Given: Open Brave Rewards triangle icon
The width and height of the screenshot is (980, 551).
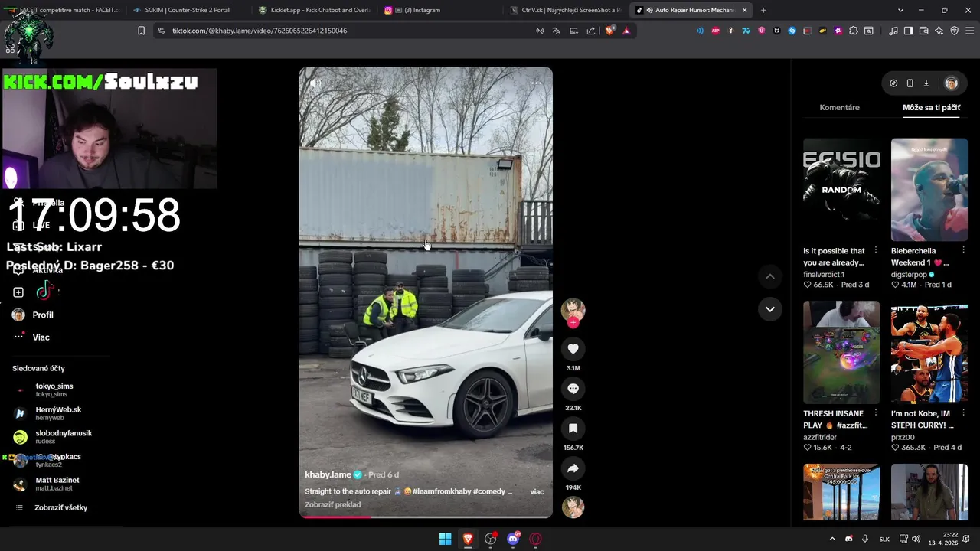Looking at the screenshot, I should pos(626,31).
